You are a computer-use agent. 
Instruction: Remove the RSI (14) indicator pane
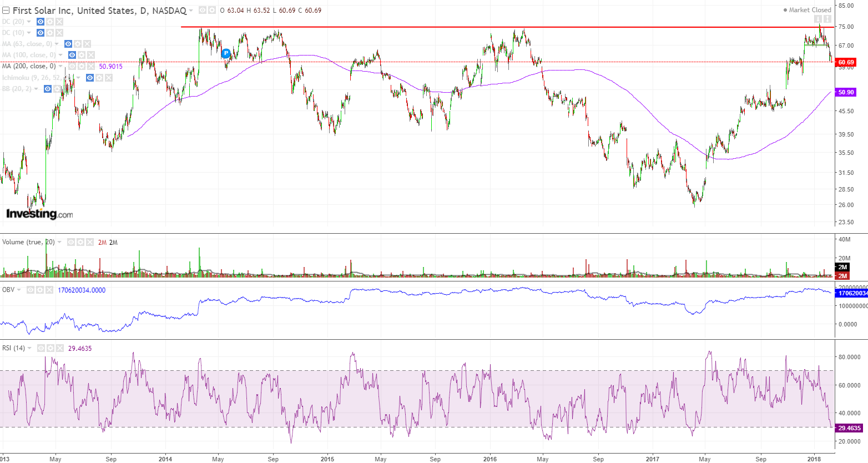(x=60, y=348)
